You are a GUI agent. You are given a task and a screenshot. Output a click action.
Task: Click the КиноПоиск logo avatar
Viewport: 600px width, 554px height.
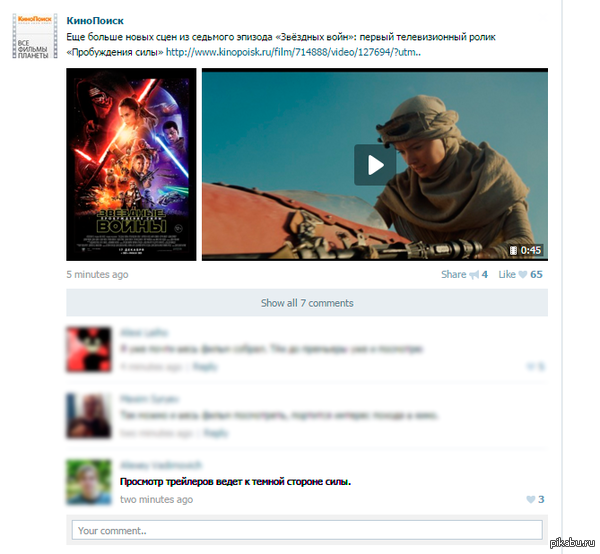pyautogui.click(x=33, y=40)
